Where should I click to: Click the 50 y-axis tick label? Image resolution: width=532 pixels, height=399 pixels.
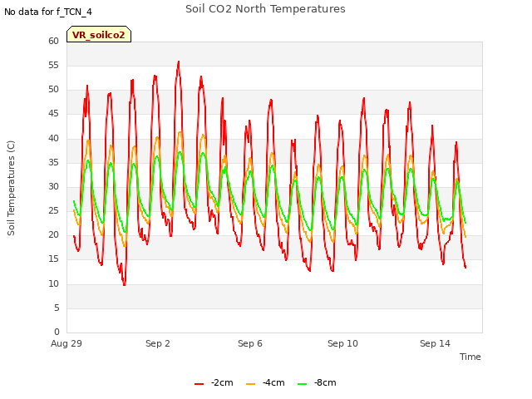tap(53, 90)
